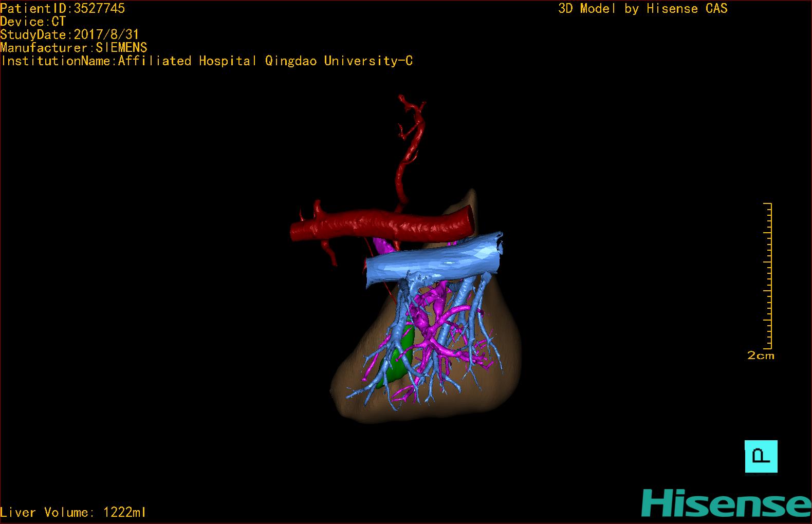Screen dimensions: 812x524
Task: Click the InstitutionName Affiliated Hospital text
Action: coord(207,61)
